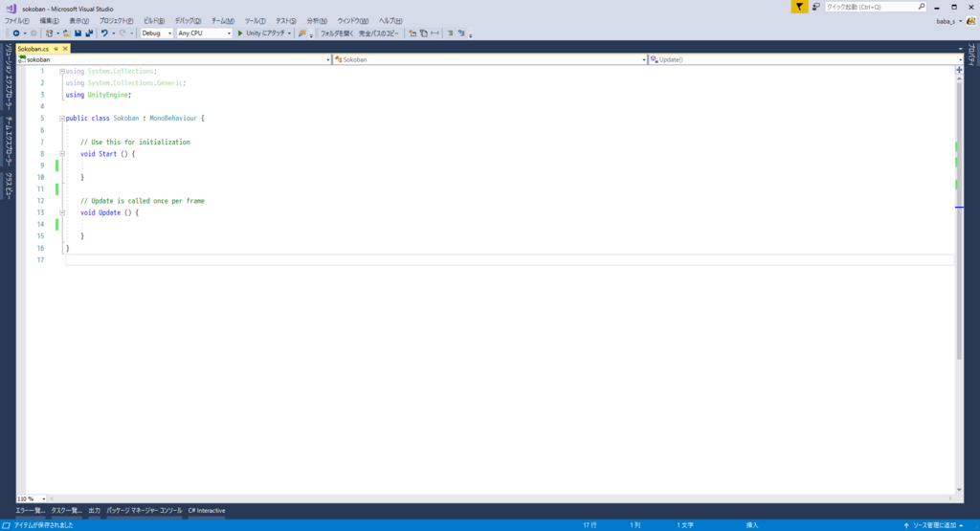980x531 pixels.
Task: Click the New Project toolbar icon
Action: [49, 33]
